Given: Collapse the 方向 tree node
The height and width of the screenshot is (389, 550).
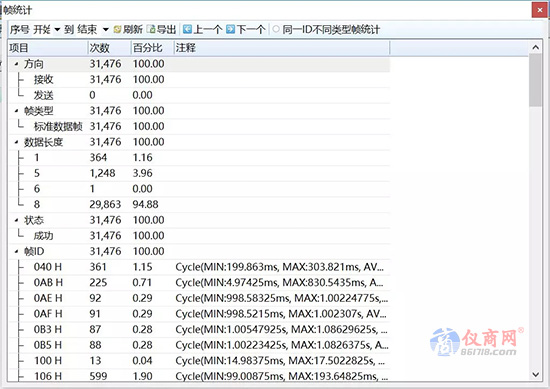Looking at the screenshot, I should point(16,64).
